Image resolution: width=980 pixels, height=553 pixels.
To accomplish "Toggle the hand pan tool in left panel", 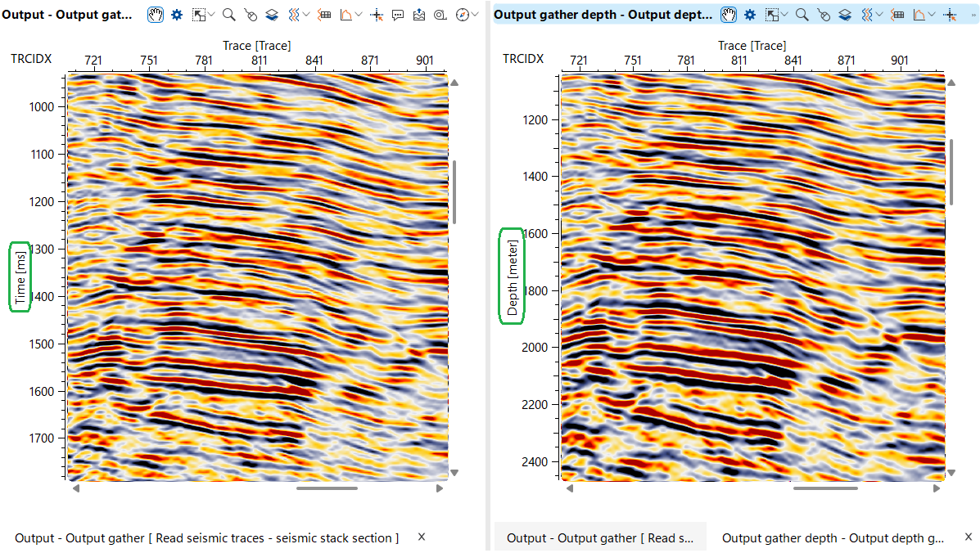I will pos(156,15).
